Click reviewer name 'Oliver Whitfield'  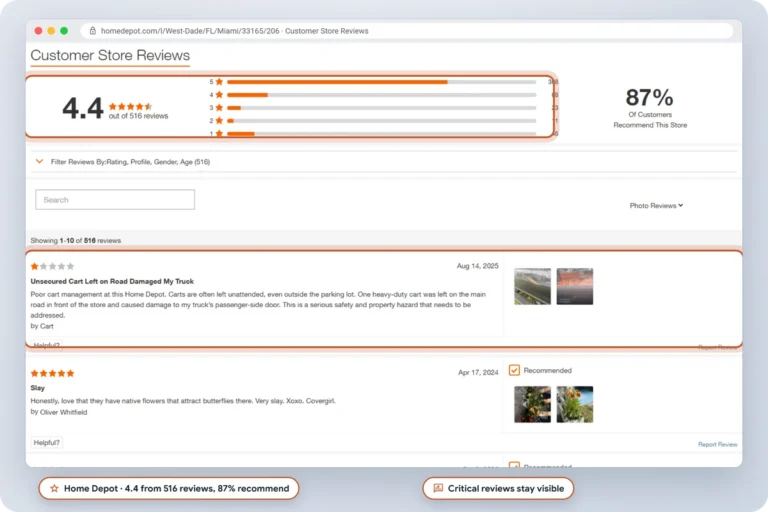pyautogui.click(x=64, y=412)
